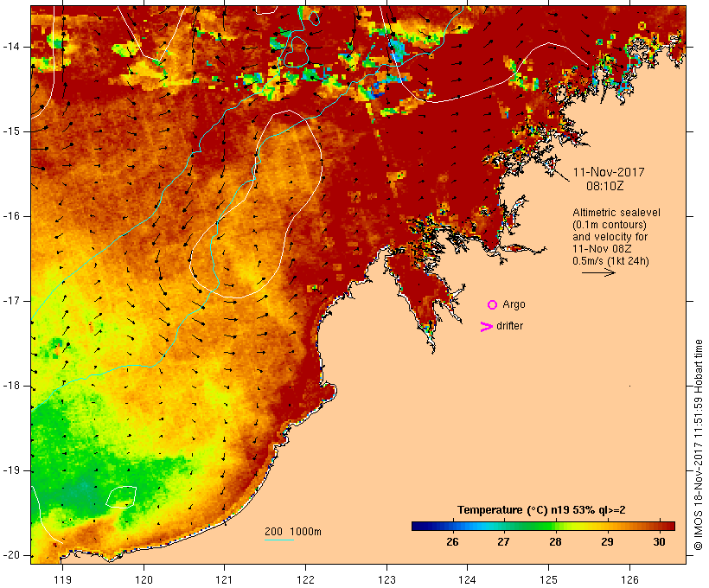
Task: Click the '11-Nov 08Z' text line
Action: point(602,249)
